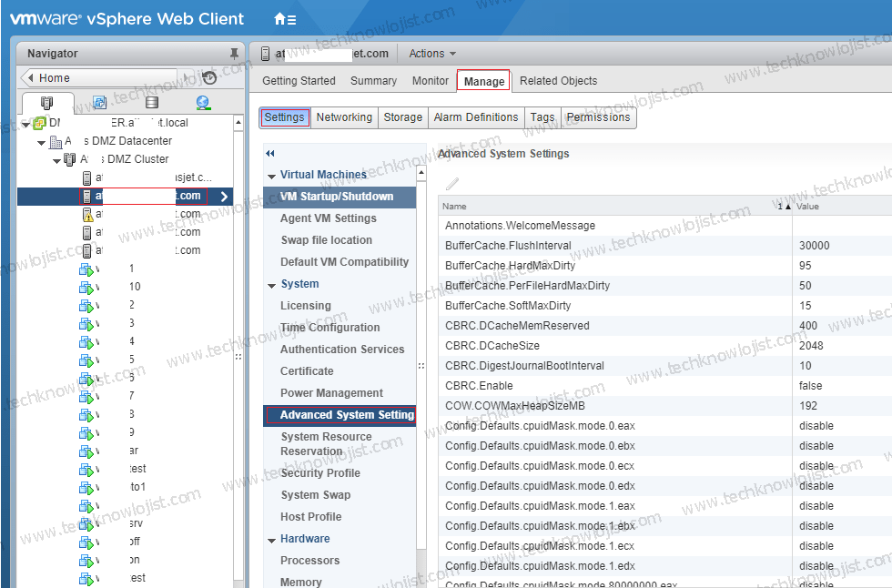Click host icon beside host name header
Viewport: 892px width, 588px height.
coord(265,54)
